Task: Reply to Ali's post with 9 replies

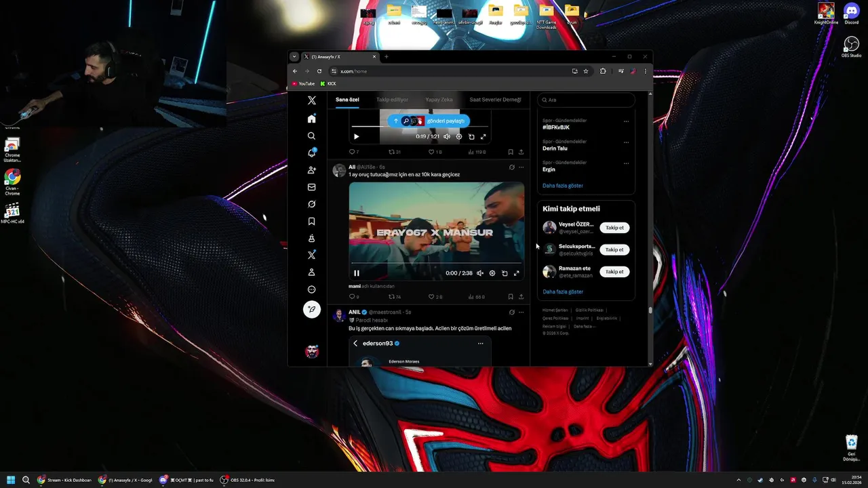Action: click(354, 297)
